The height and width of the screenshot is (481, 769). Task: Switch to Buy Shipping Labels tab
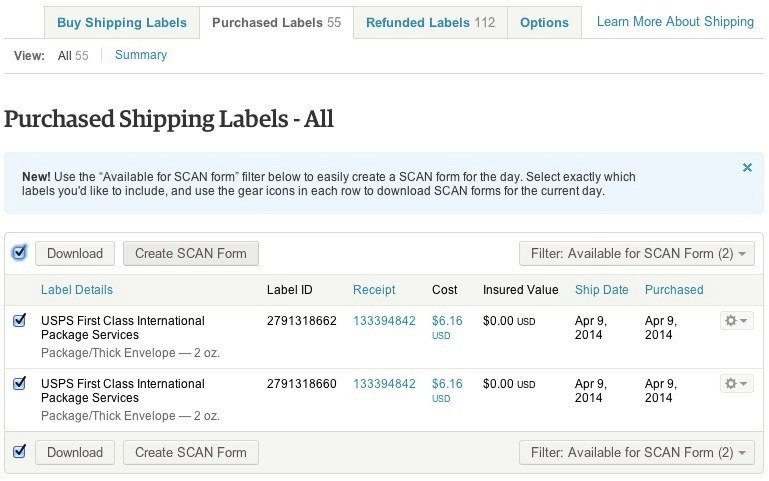coord(122,23)
